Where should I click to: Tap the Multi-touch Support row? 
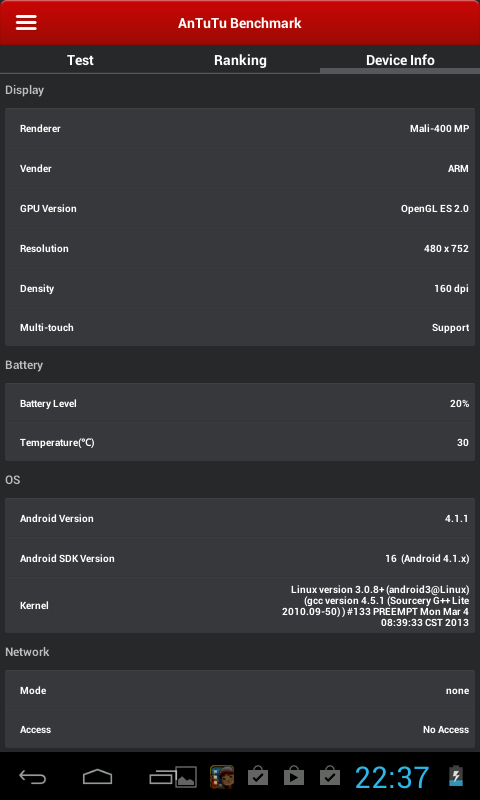(240, 328)
